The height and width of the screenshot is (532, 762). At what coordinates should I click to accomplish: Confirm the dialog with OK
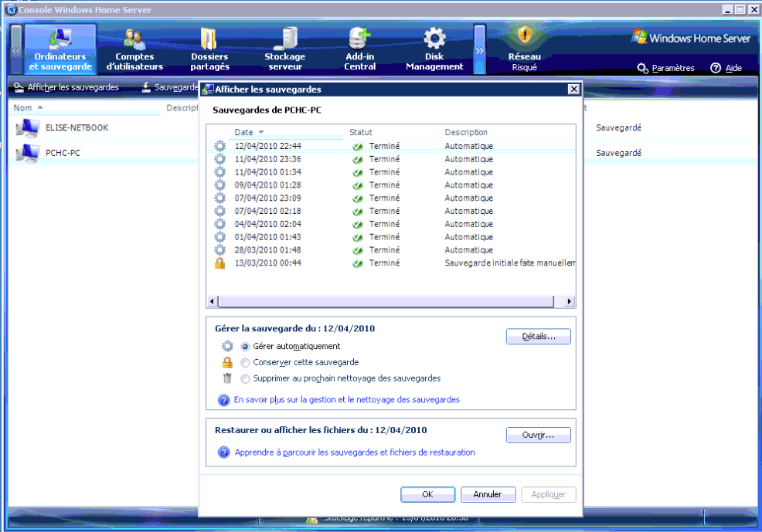427,494
